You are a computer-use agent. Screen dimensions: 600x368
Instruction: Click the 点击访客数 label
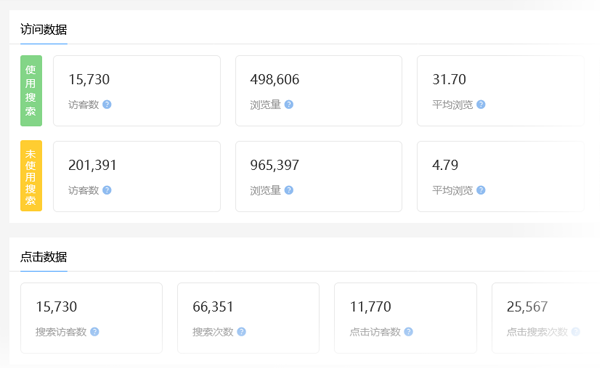pos(375,332)
